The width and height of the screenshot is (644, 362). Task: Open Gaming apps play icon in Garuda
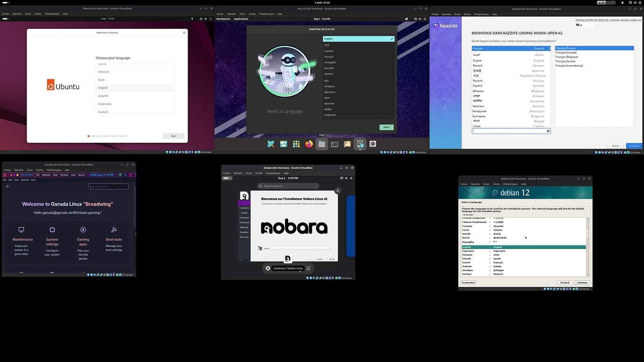pos(83,230)
